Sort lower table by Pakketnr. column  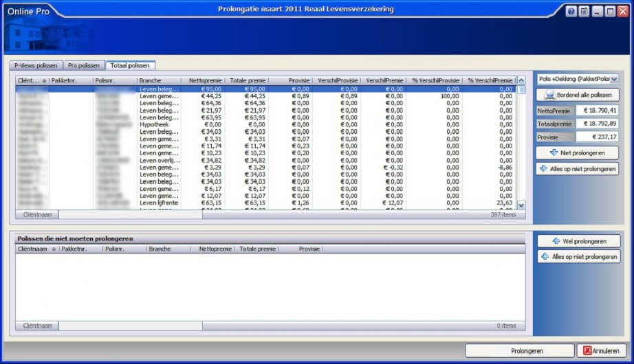[80, 249]
